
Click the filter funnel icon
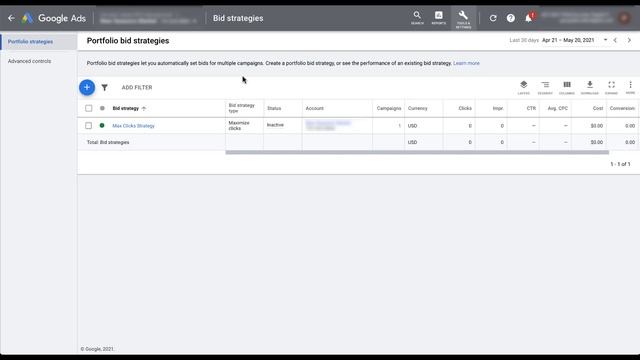104,87
